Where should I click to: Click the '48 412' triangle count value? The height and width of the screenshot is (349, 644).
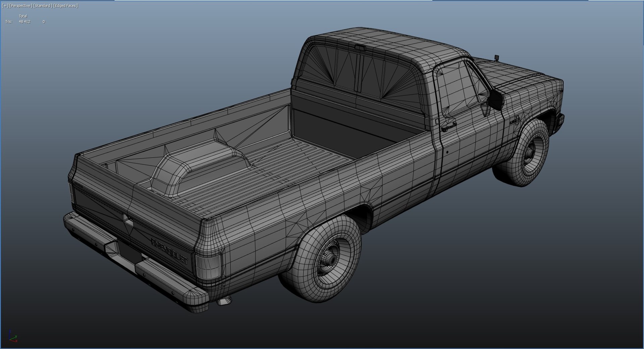pyautogui.click(x=24, y=22)
